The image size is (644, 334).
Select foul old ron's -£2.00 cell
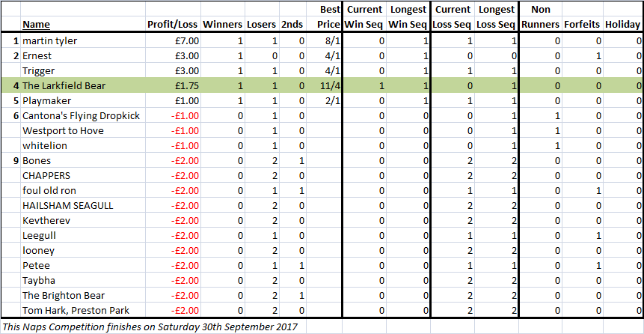click(173, 190)
